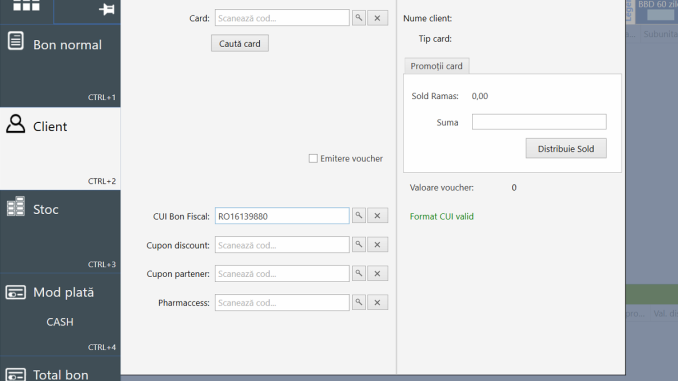Screen dimensions: 678x381
Task: Click the Caută card button
Action: 240,44
